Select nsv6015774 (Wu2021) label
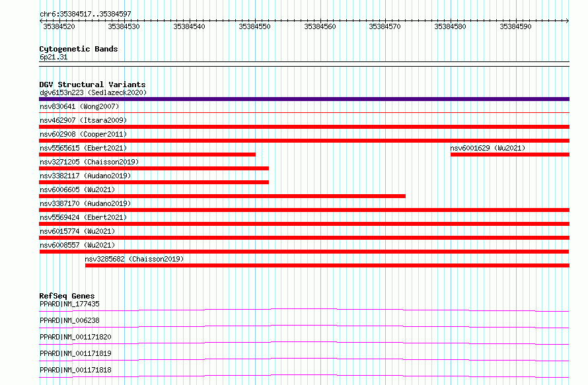588x385 pixels. (x=77, y=231)
